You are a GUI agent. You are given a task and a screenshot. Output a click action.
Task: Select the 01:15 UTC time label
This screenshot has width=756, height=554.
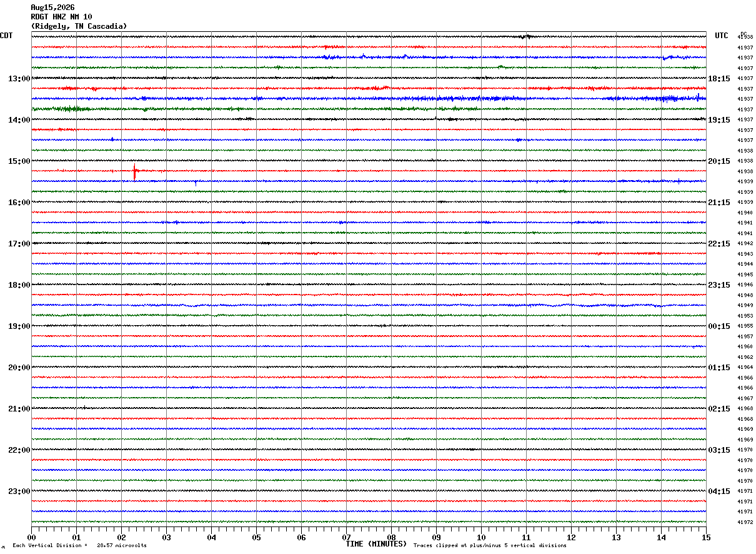point(719,368)
